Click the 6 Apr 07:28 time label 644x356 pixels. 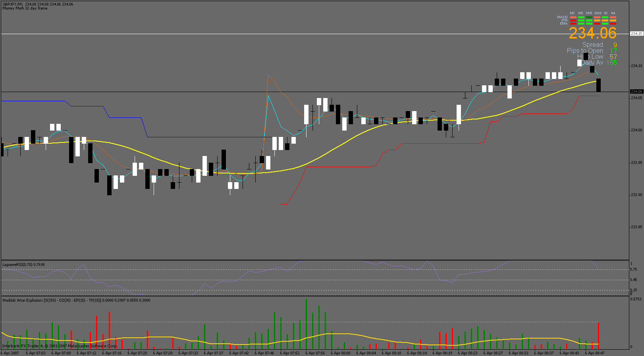click(163, 353)
